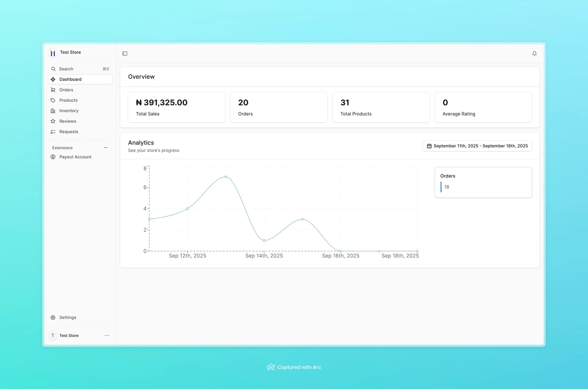Open notifications bell icon
The image size is (588, 389).
(534, 54)
